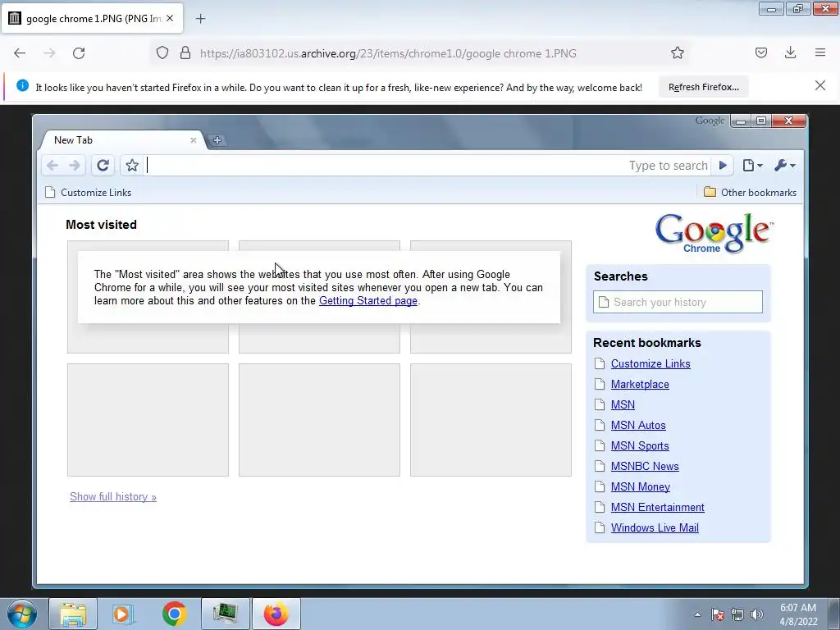840x630 pixels.
Task: Click Chrome's bookmark star button
Action: (132, 166)
